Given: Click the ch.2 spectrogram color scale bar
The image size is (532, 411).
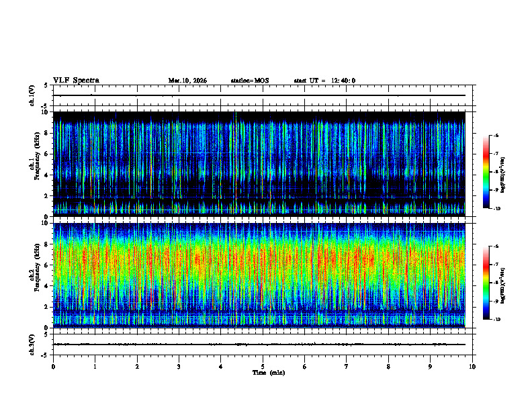Looking at the screenshot, I should click(486, 283).
